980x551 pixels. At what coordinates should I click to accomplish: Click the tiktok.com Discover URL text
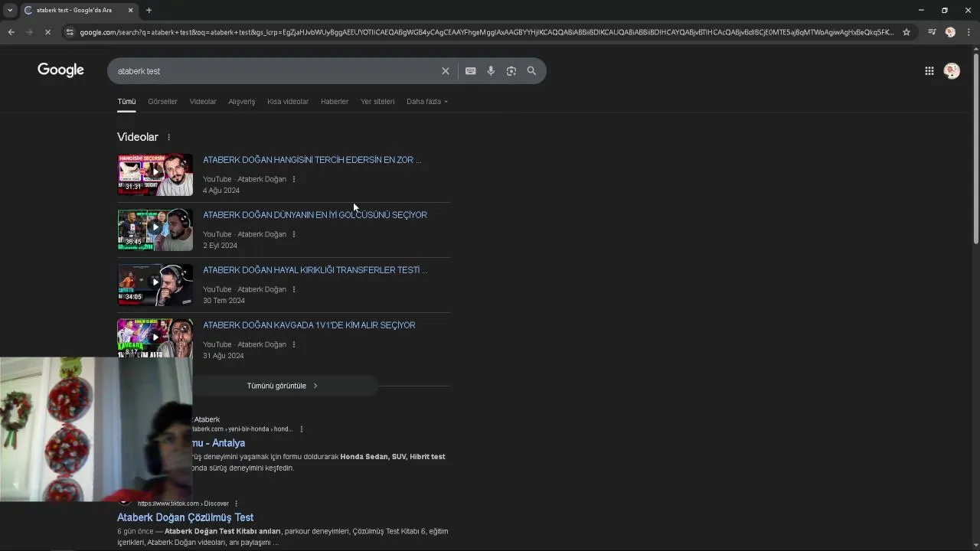[x=183, y=504]
